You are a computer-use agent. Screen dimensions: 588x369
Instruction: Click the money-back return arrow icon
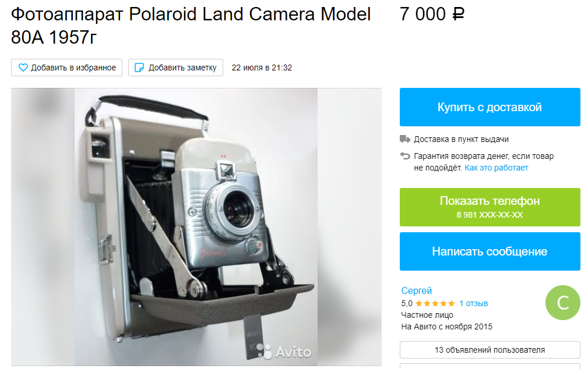(405, 156)
